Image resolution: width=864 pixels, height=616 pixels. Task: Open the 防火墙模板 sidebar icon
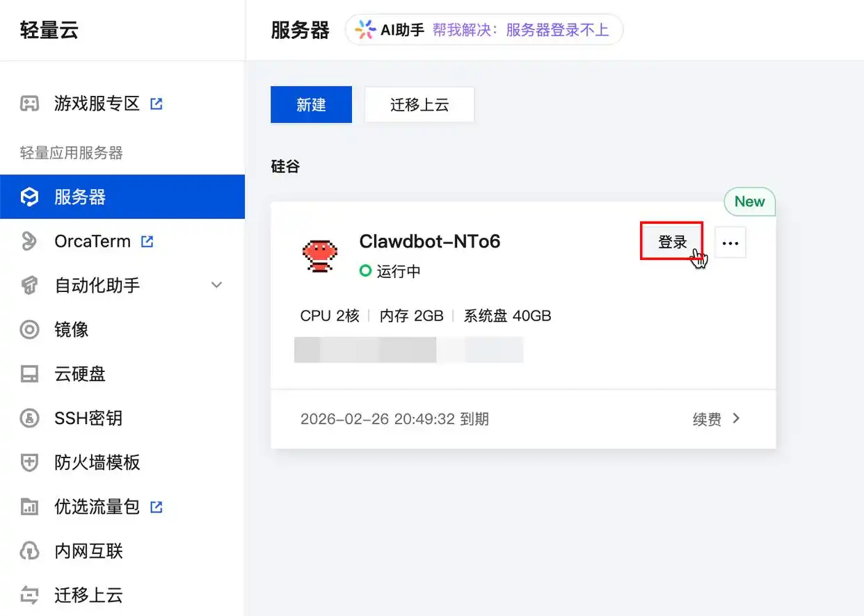point(29,462)
